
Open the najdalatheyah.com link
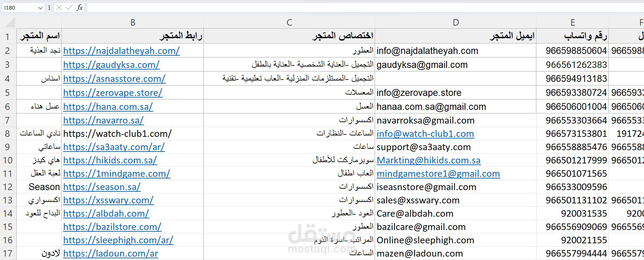121,51
